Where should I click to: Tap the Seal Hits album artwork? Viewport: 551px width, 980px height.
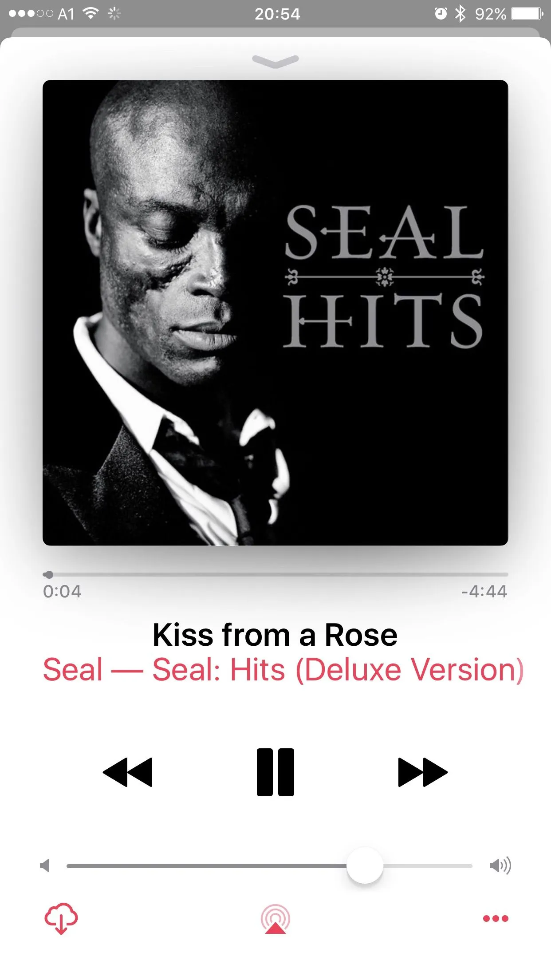275,312
